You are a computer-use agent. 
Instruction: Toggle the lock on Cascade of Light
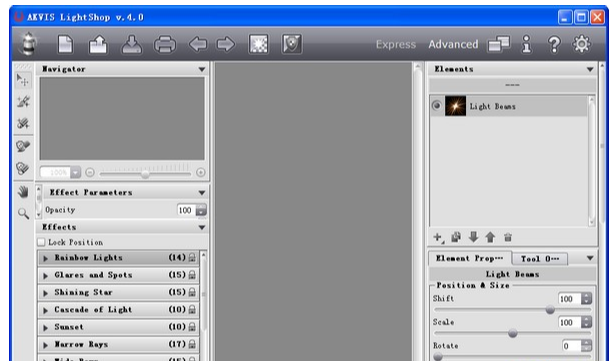point(192,309)
